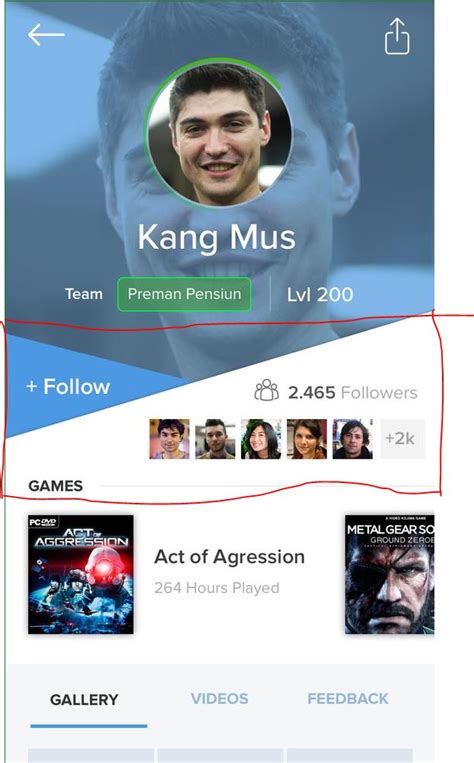Screen dimensions: 474x763
Task: Switch to the FEEDBACK tab
Action: (x=348, y=699)
